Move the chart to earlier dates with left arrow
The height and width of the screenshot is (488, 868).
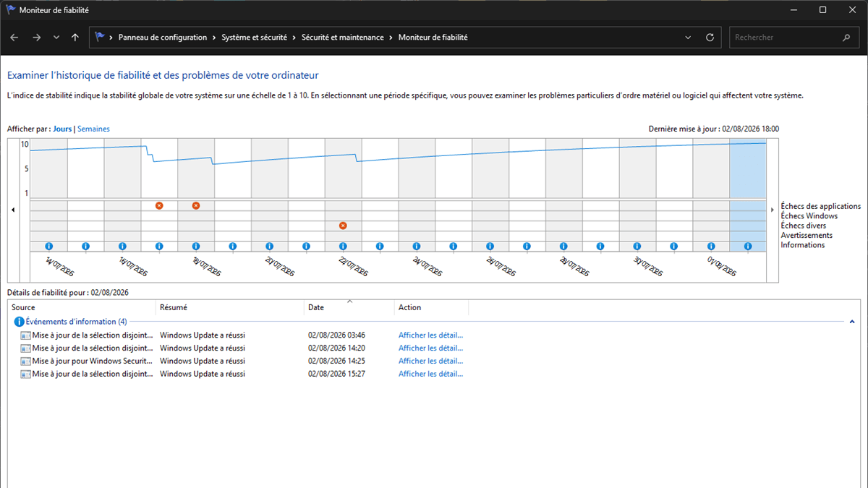(13, 210)
